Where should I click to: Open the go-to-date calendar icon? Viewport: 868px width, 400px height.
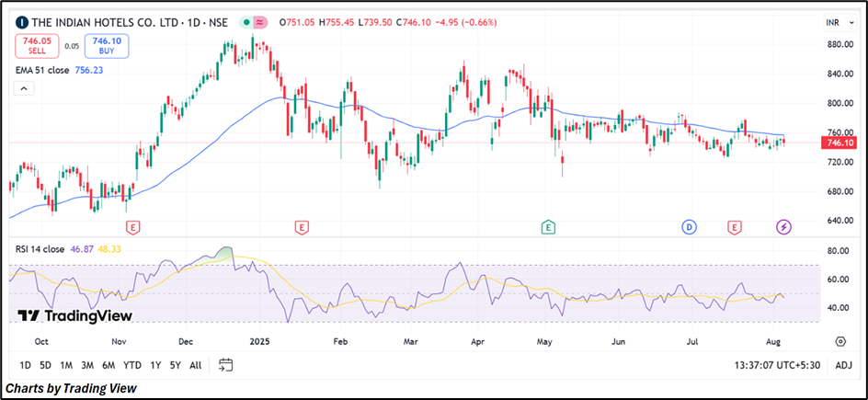click(x=226, y=365)
